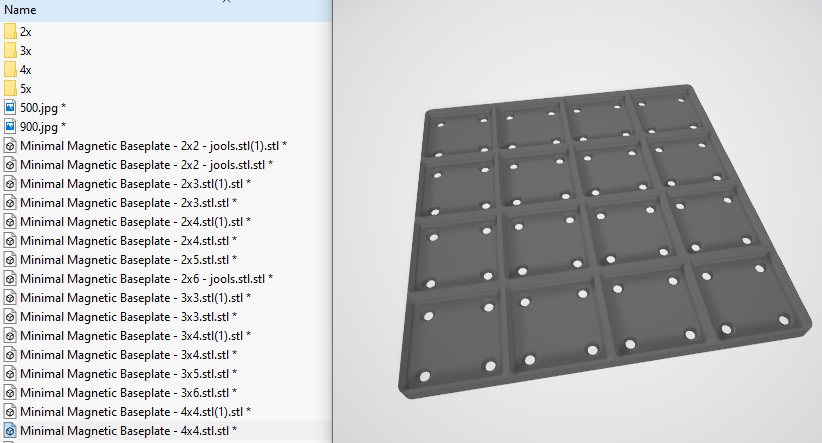Open the 2x folder icon
Image resolution: width=822 pixels, height=443 pixels.
pos(10,31)
